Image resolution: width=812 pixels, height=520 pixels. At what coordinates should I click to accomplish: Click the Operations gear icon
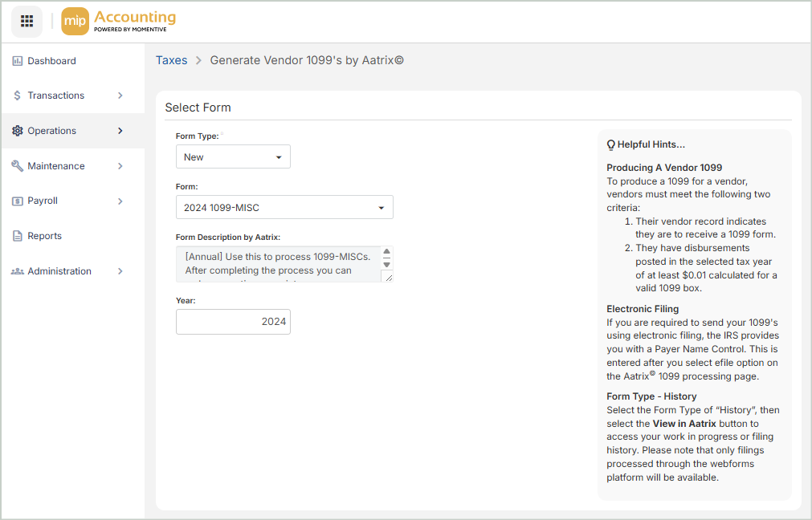(x=18, y=131)
